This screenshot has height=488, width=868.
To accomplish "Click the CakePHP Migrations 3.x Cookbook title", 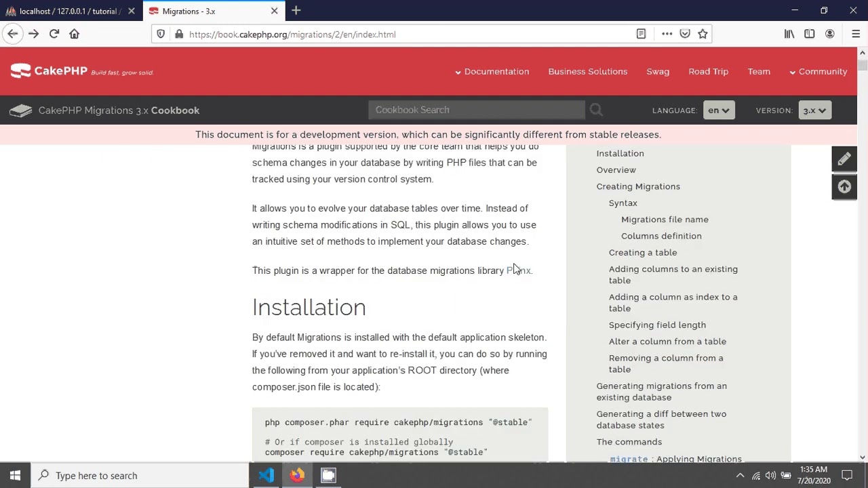I will point(119,110).
